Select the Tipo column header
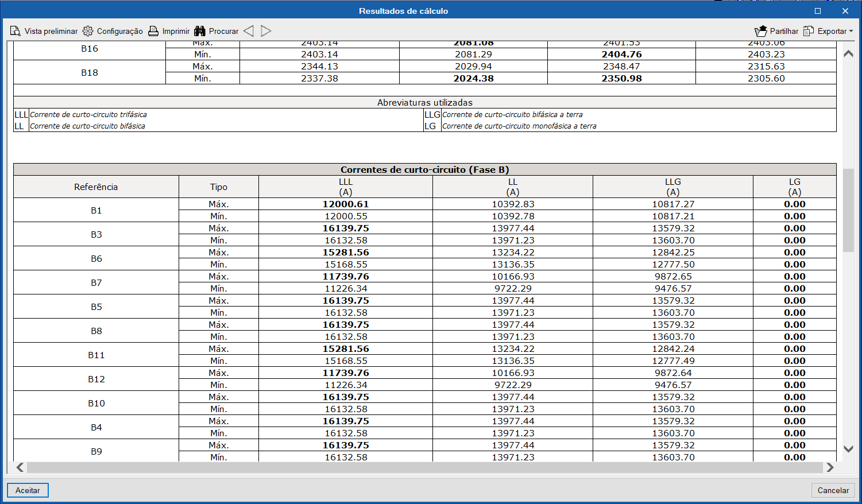Image resolution: width=862 pixels, height=504 pixels. tap(219, 187)
